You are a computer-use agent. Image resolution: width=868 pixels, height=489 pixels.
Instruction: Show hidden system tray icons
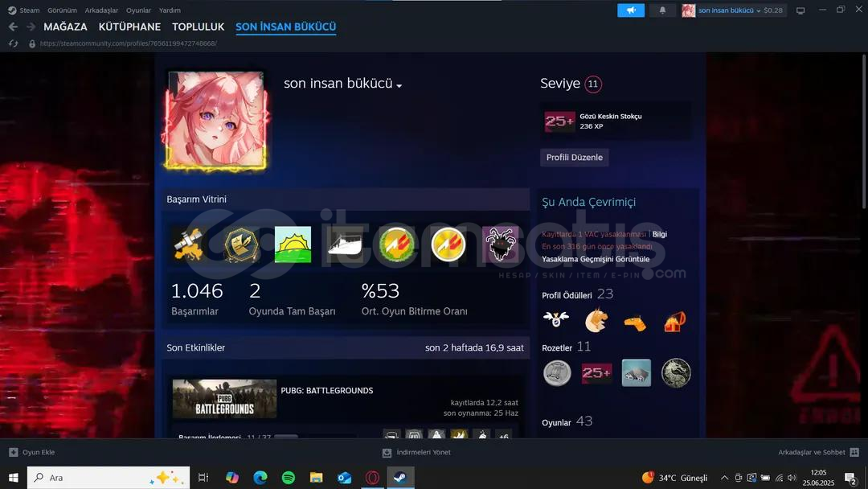point(724,478)
